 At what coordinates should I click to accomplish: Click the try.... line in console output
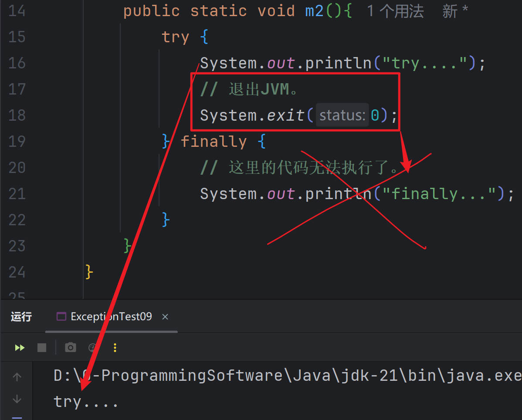pos(86,402)
